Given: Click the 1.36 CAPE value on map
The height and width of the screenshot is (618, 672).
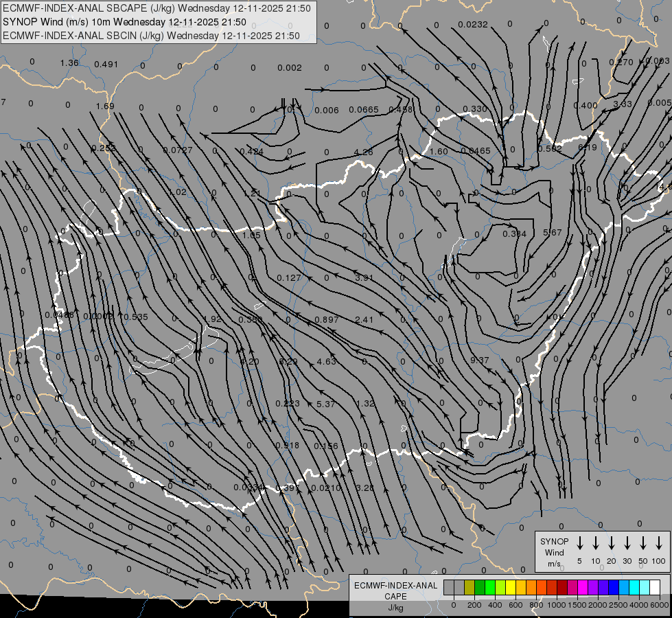Looking at the screenshot, I should (x=69, y=63).
